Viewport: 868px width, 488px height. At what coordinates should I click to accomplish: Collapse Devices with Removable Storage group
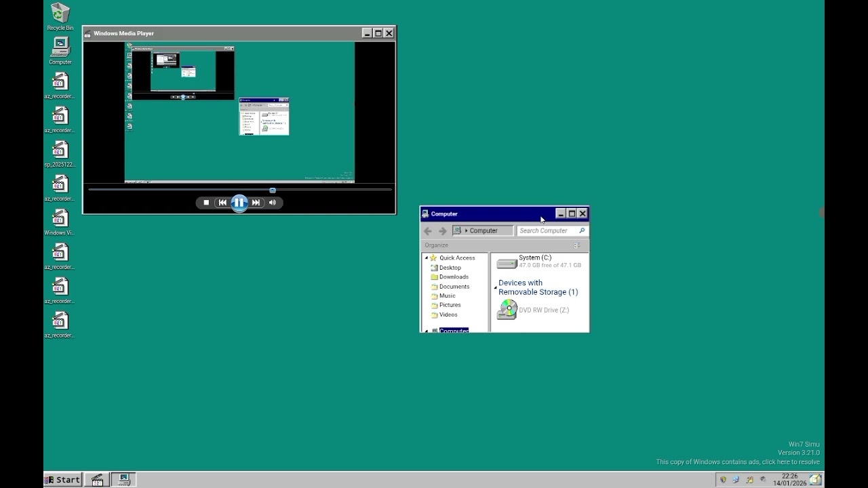[495, 288]
